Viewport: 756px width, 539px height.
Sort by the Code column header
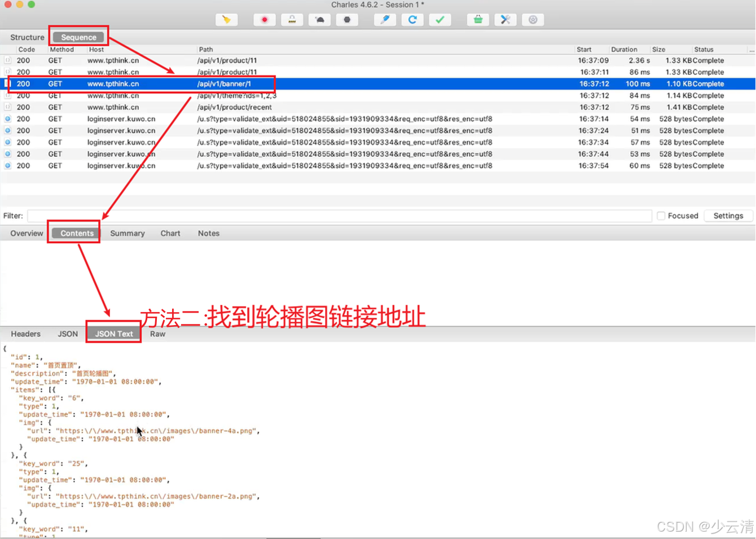(x=27, y=50)
